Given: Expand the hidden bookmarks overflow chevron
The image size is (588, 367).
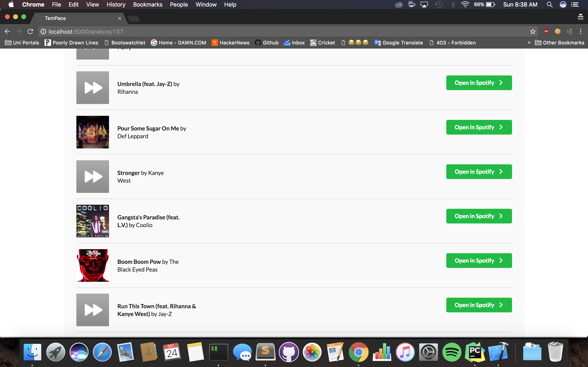Looking at the screenshot, I should click(529, 43).
